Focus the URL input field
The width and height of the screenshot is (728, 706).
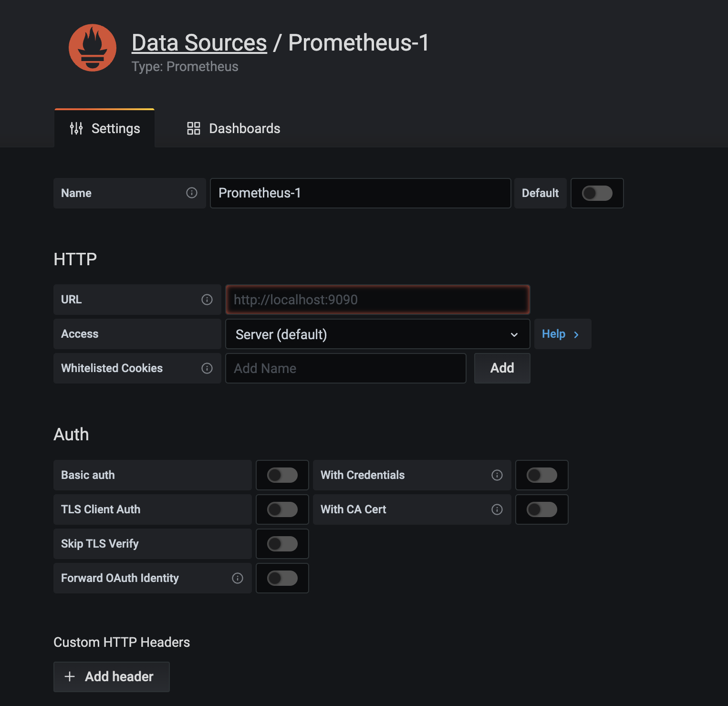377,300
